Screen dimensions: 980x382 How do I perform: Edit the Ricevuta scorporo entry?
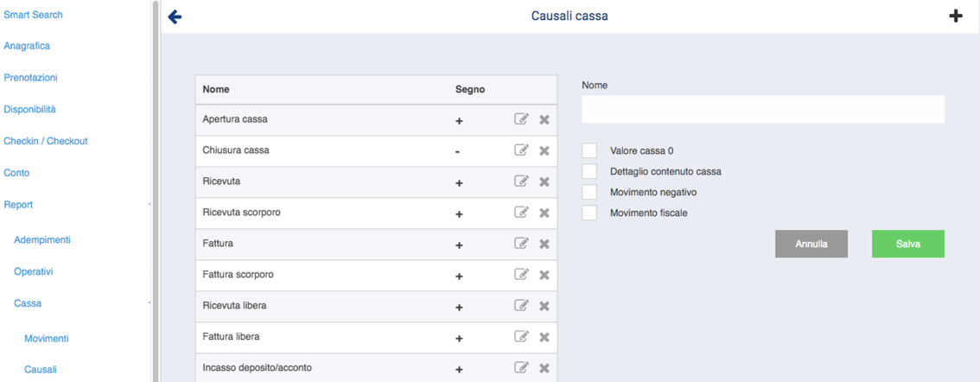[521, 213]
